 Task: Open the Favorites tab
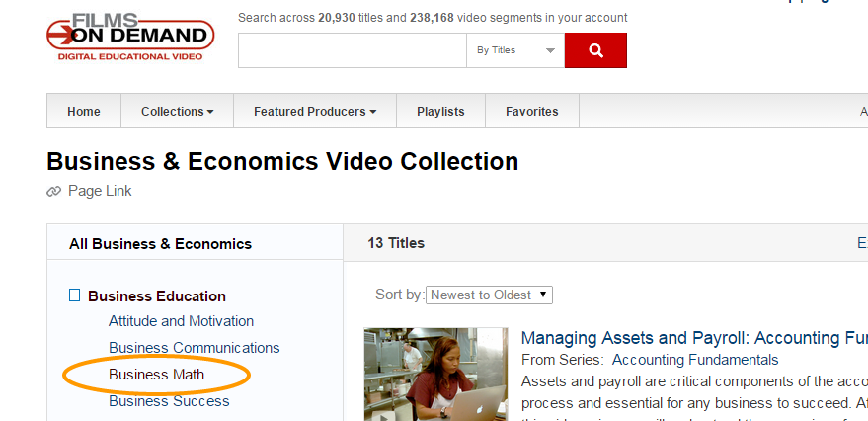[x=532, y=112]
